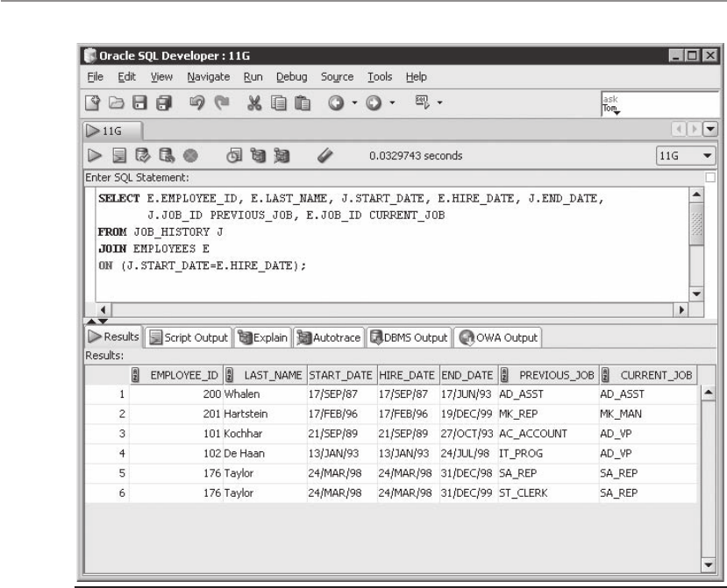The width and height of the screenshot is (727, 588).
Task: Click the SQL editor vertical scrollbar thumb
Action: click(x=696, y=224)
